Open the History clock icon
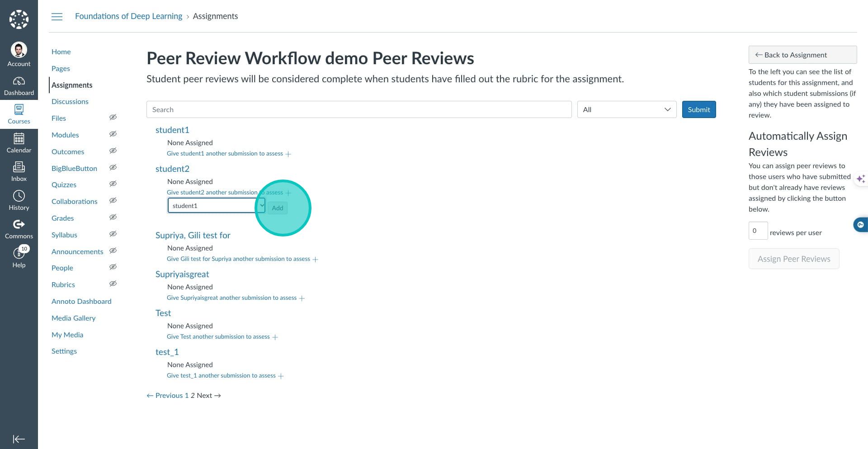Screen dimensions: 868x449 pyautogui.click(x=19, y=196)
